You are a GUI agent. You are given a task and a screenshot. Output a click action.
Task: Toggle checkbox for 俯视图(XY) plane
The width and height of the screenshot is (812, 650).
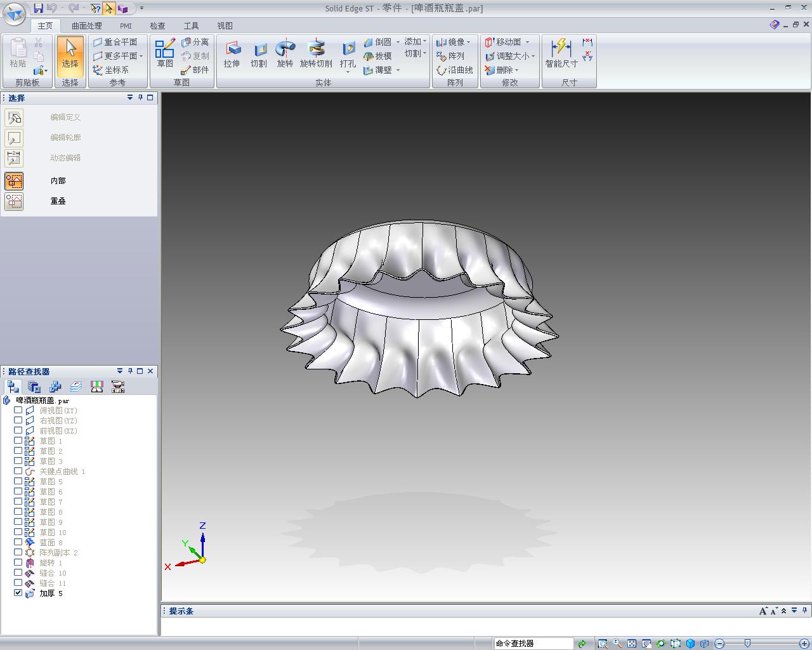pos(18,410)
